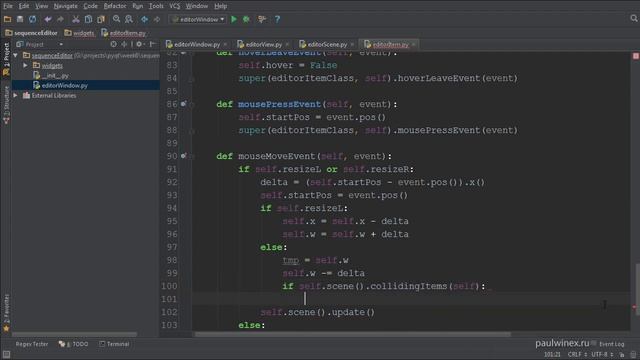Open the Regex Tester tool window
This screenshot has height=360, width=640.
[31, 344]
